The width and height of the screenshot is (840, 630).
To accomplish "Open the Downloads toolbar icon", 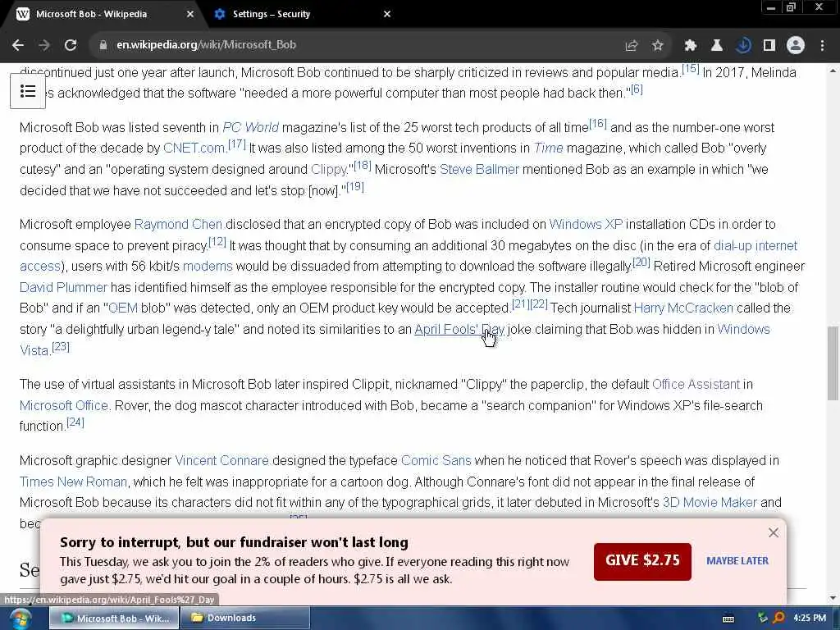I will point(743,46).
